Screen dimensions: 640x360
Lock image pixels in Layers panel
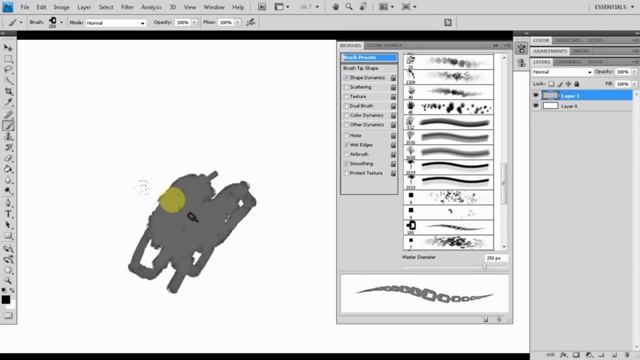tap(560, 84)
